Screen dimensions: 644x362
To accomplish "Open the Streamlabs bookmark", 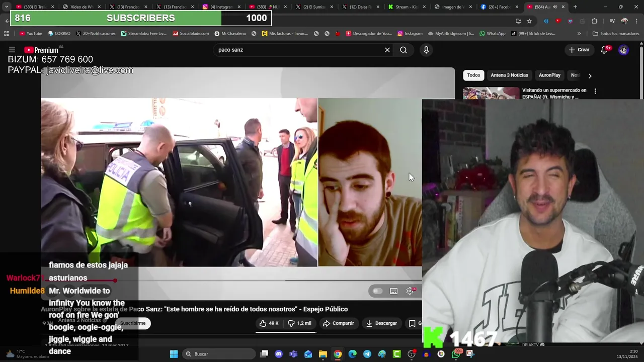I will (143, 34).
